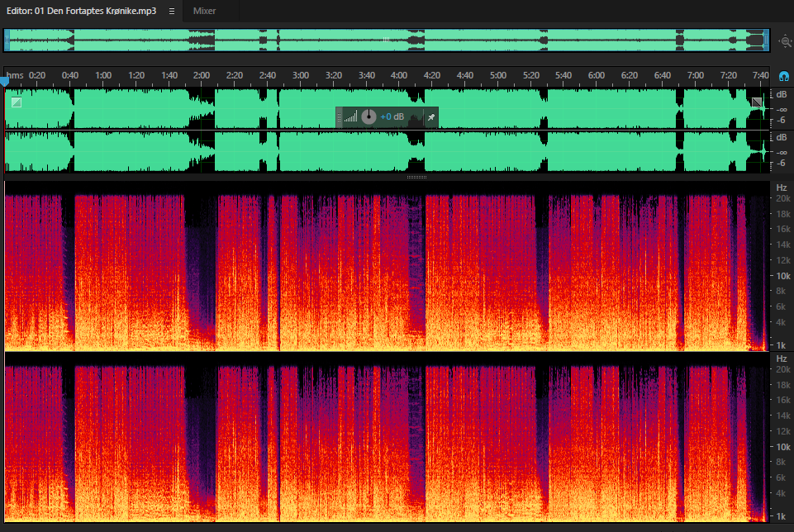Open the Editor panel menu icon

tap(172, 11)
